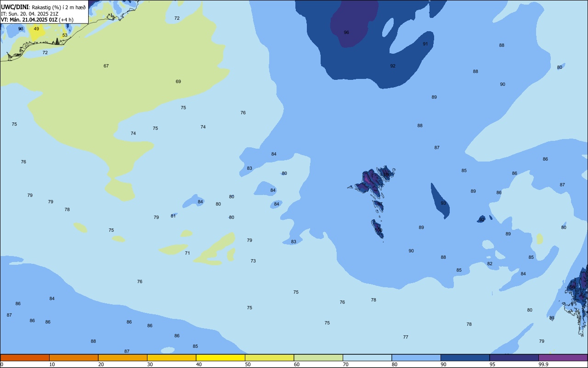Click the legend tick label '20'
The height and width of the screenshot is (368, 588).
point(101,364)
